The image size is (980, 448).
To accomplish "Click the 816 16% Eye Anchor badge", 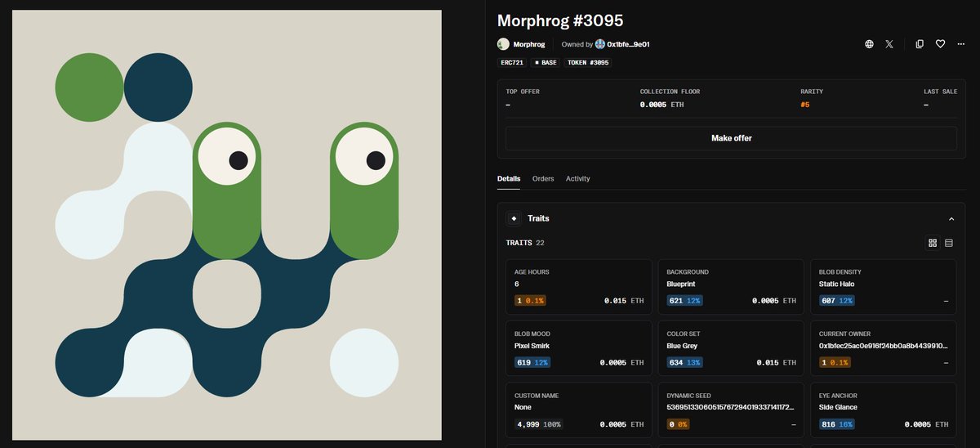I will [836, 424].
